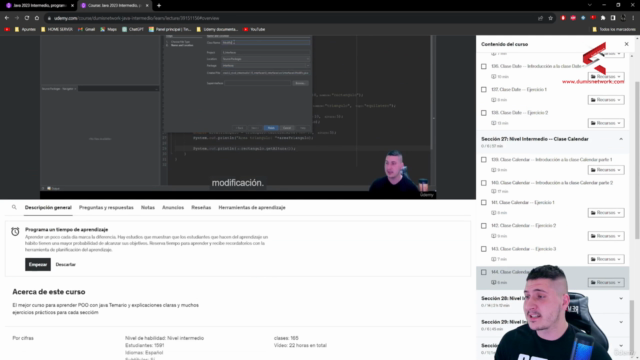Open the ChatGPT bookmark
The width and height of the screenshot is (640, 360).
click(x=133, y=29)
